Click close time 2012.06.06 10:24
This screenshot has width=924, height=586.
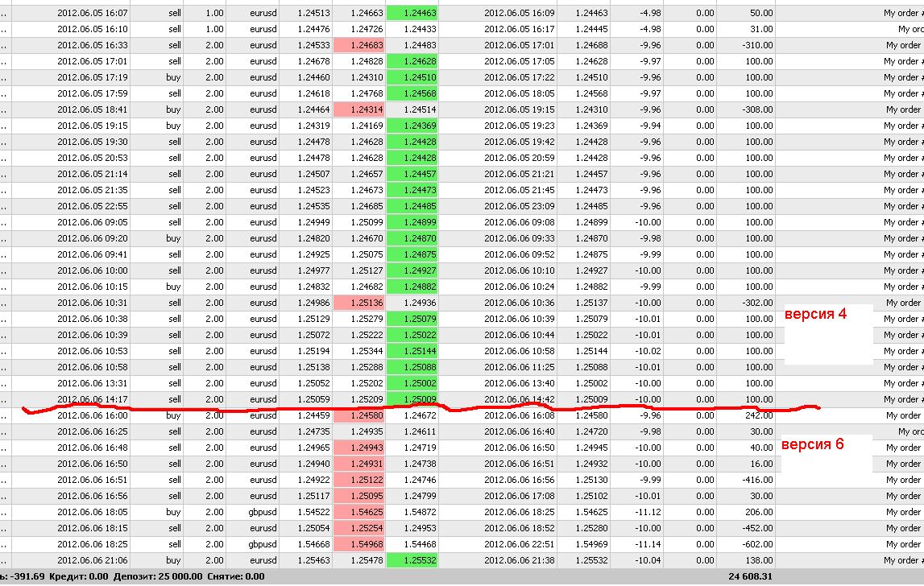519,287
